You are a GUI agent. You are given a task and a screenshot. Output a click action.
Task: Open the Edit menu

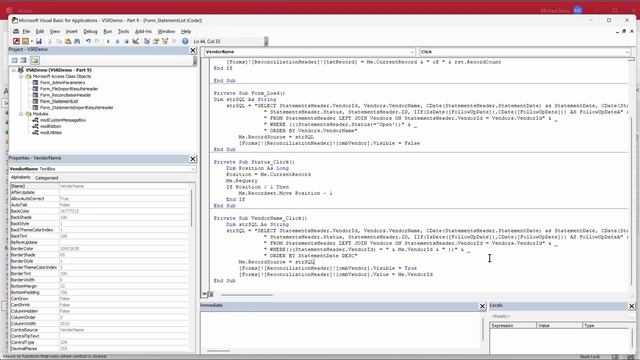click(x=40, y=31)
